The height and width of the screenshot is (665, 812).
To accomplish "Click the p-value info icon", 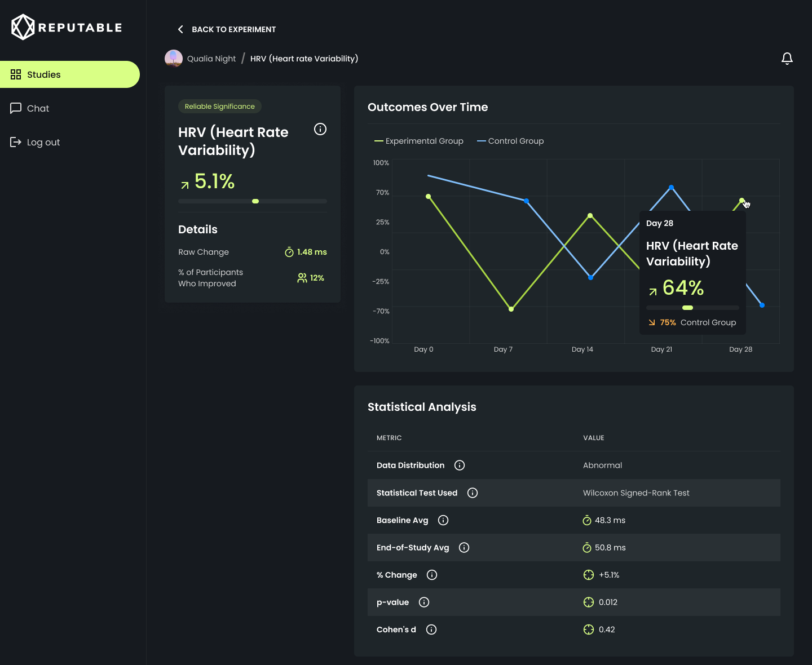I will coord(424,602).
